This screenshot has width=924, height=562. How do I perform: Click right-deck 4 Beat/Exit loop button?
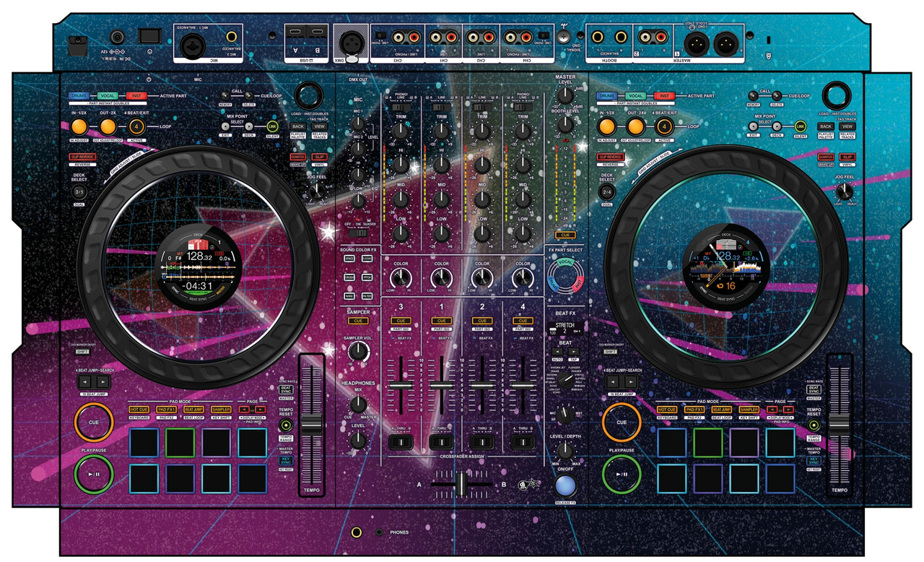pos(665,126)
